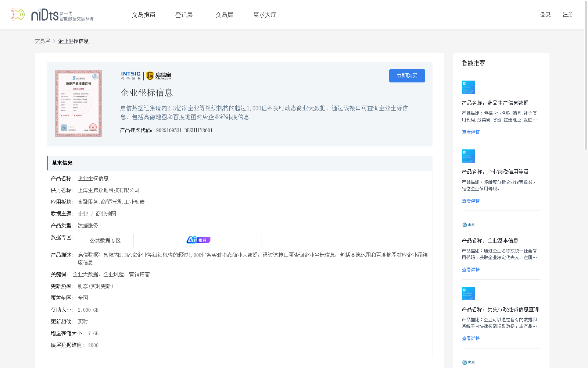Click the 立即购买 button
Viewport: 588px width, 368px height.
point(407,76)
